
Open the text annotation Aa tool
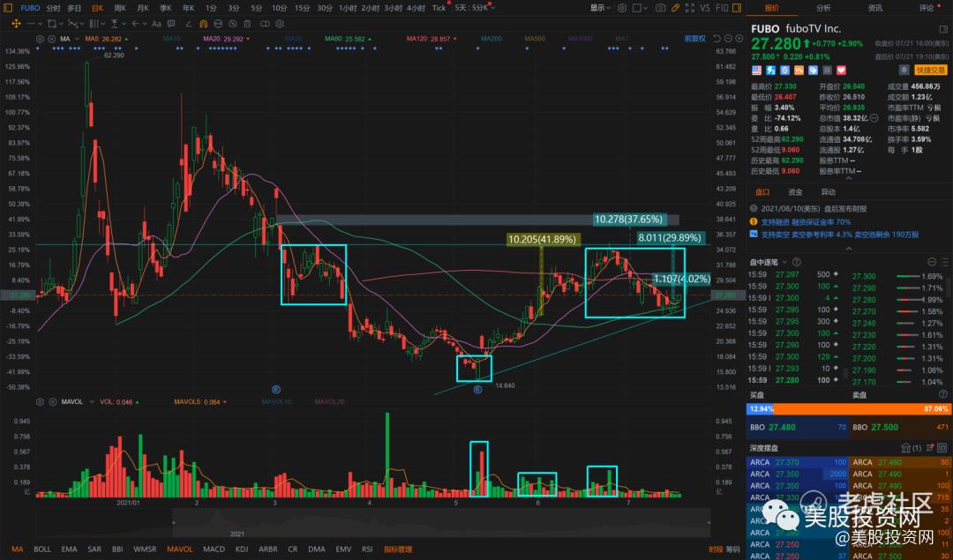(156, 24)
